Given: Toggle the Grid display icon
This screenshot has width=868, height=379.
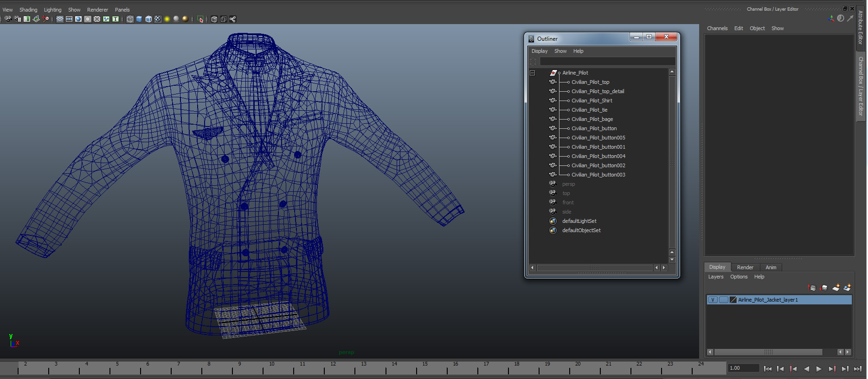Looking at the screenshot, I should (60, 19).
